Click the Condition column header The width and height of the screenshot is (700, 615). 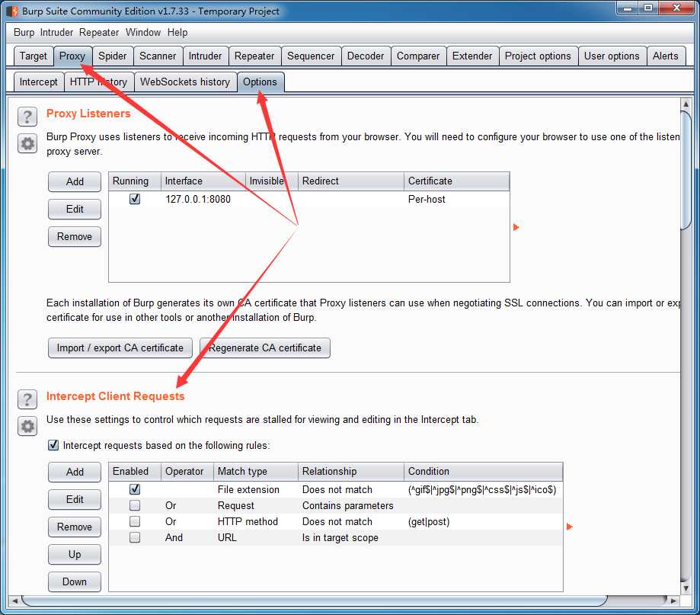click(484, 471)
